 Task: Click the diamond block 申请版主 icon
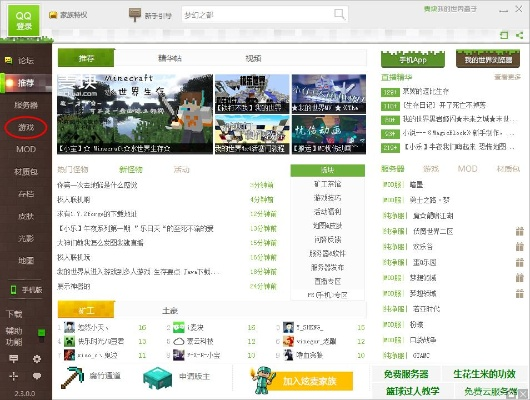point(158,377)
